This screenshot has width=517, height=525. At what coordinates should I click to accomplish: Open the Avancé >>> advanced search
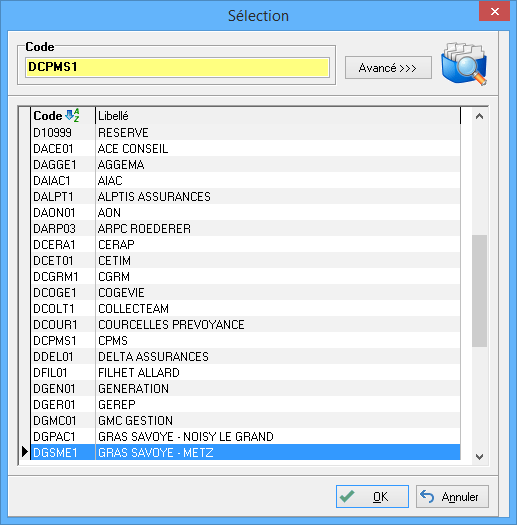pos(388,68)
